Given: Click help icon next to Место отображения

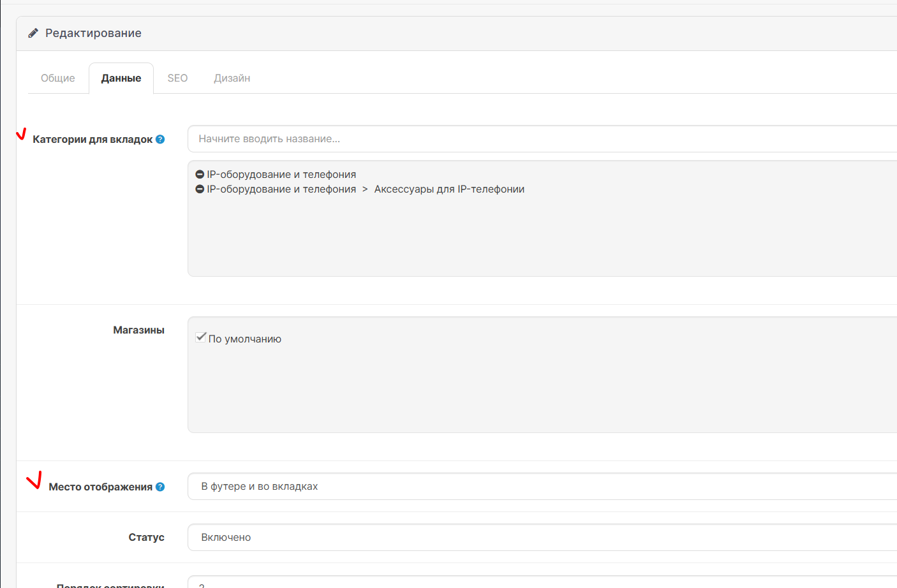Looking at the screenshot, I should [x=160, y=487].
